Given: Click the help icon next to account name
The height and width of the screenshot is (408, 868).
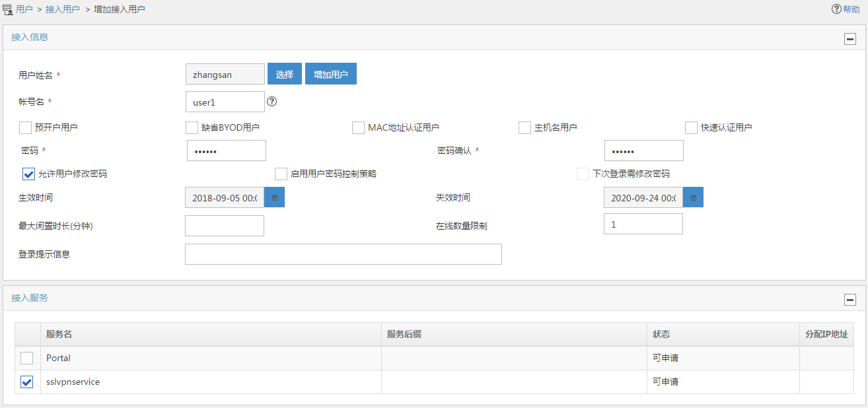Looking at the screenshot, I should (271, 102).
